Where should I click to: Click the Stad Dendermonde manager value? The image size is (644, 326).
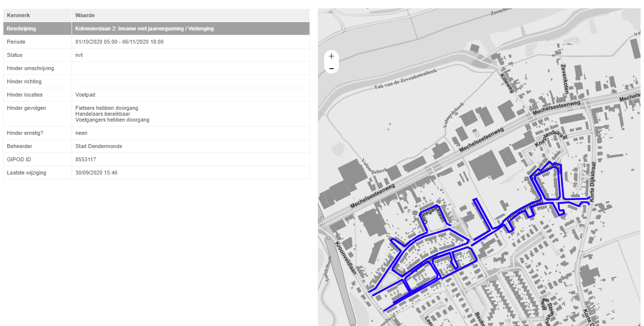tap(98, 147)
